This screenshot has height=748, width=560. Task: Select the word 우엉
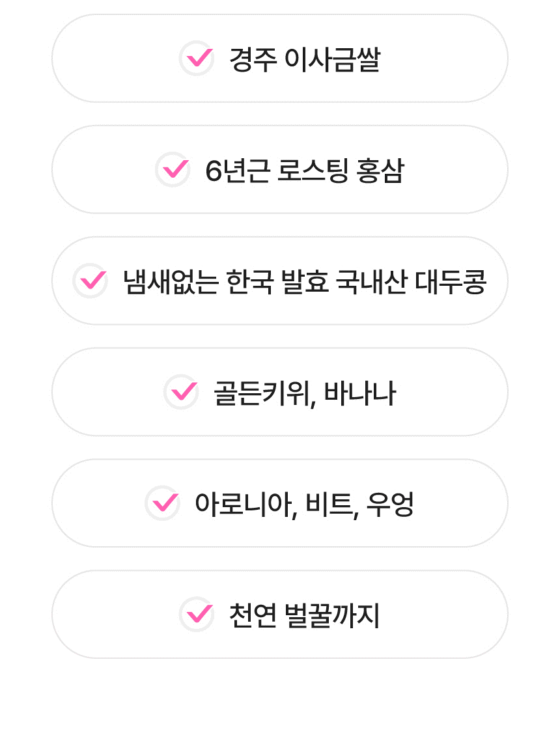pos(390,504)
